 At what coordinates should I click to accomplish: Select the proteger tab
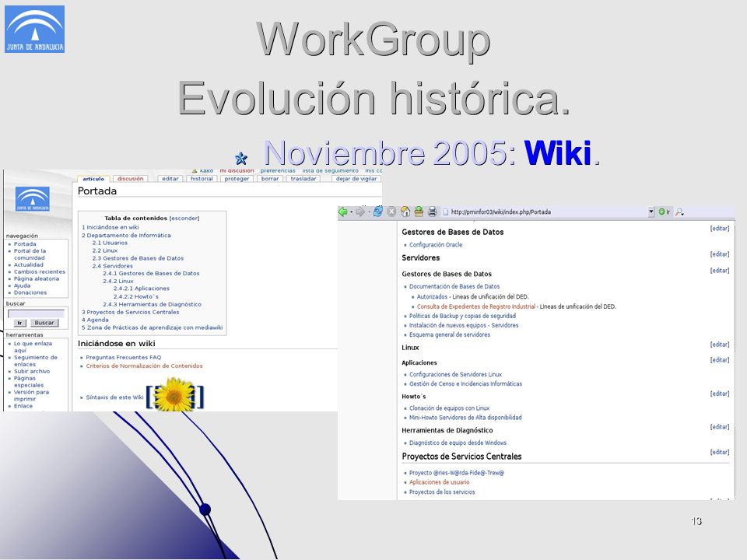[237, 179]
